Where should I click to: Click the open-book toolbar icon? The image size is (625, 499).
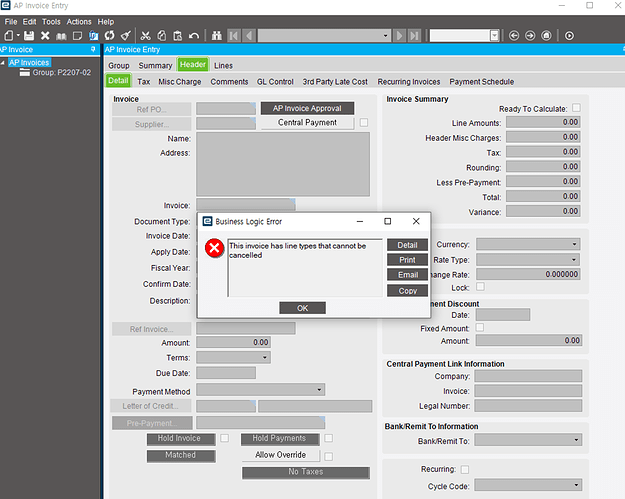[61, 36]
